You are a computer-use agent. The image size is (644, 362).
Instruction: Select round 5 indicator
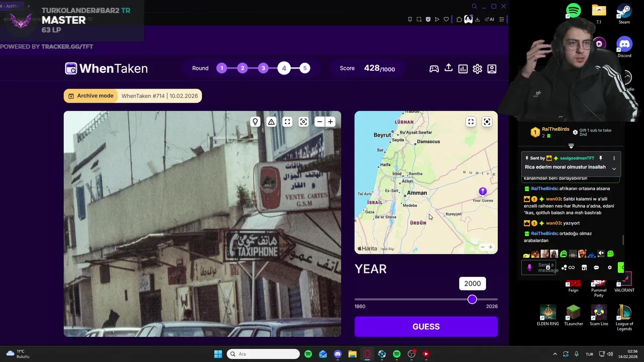[305, 68]
